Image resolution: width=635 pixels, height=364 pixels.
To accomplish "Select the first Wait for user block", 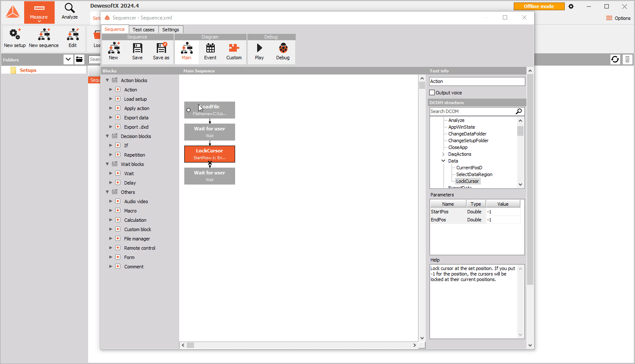I will click(x=210, y=132).
